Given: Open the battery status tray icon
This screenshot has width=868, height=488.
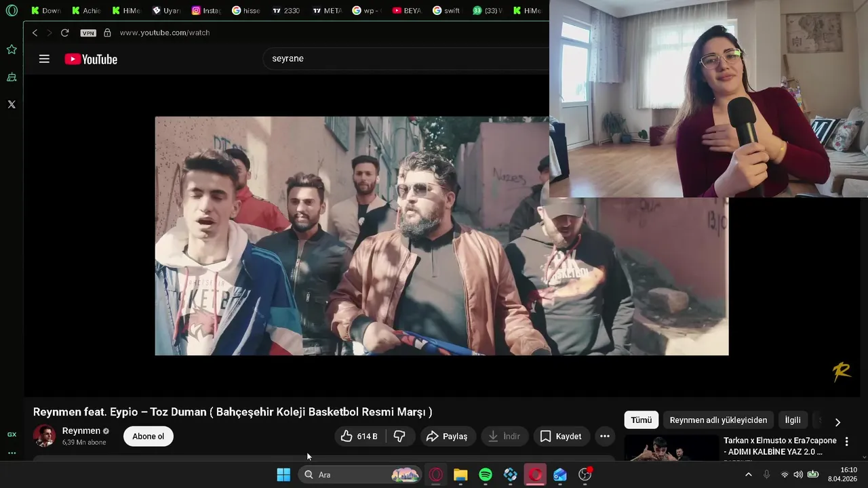Looking at the screenshot, I should click(812, 474).
